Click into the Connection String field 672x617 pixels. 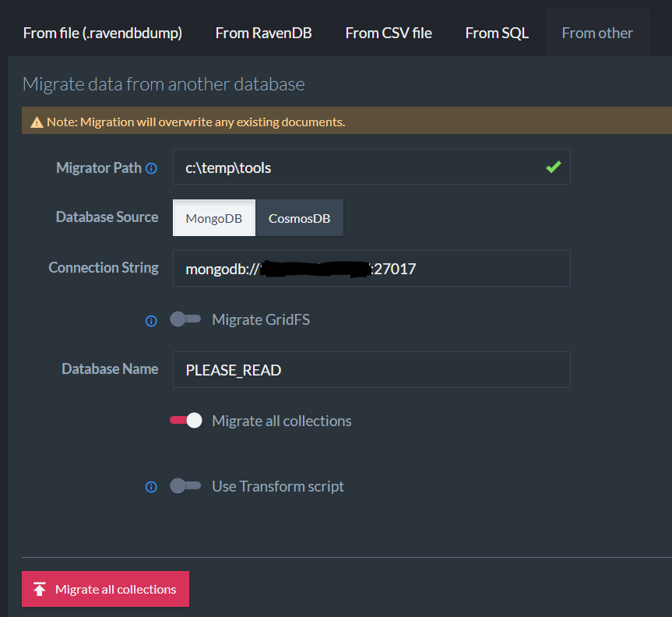point(371,269)
